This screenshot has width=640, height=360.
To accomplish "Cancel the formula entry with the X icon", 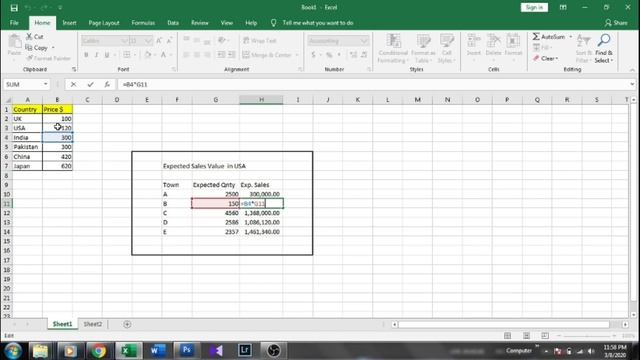I will [73, 84].
